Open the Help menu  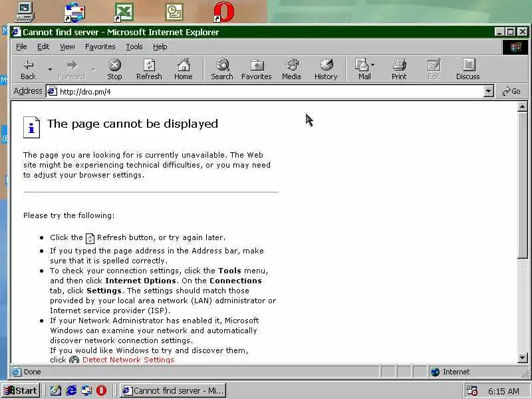coord(160,47)
